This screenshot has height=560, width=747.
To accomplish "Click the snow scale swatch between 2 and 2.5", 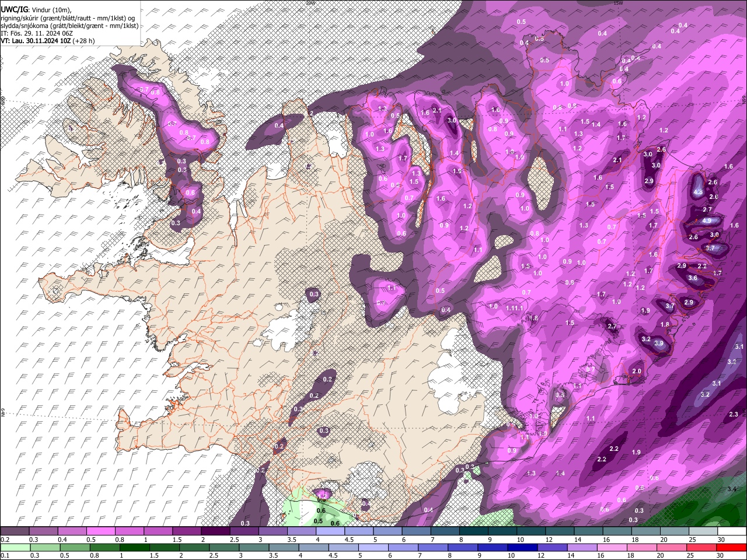I will (x=215, y=531).
